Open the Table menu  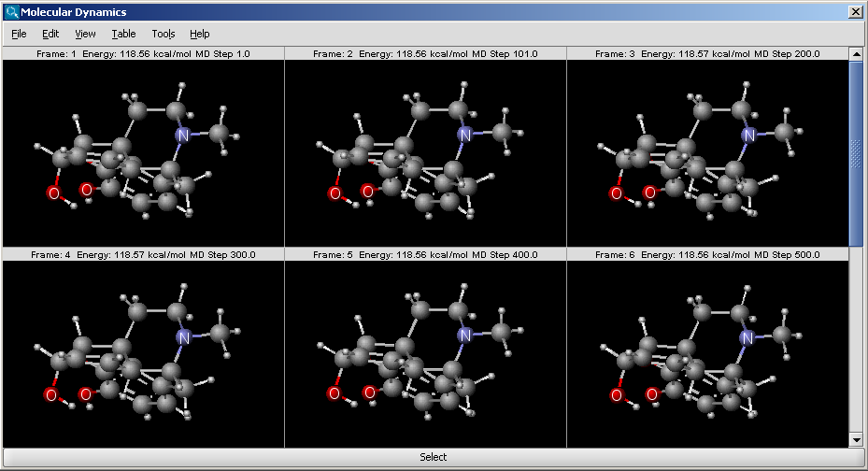click(123, 34)
